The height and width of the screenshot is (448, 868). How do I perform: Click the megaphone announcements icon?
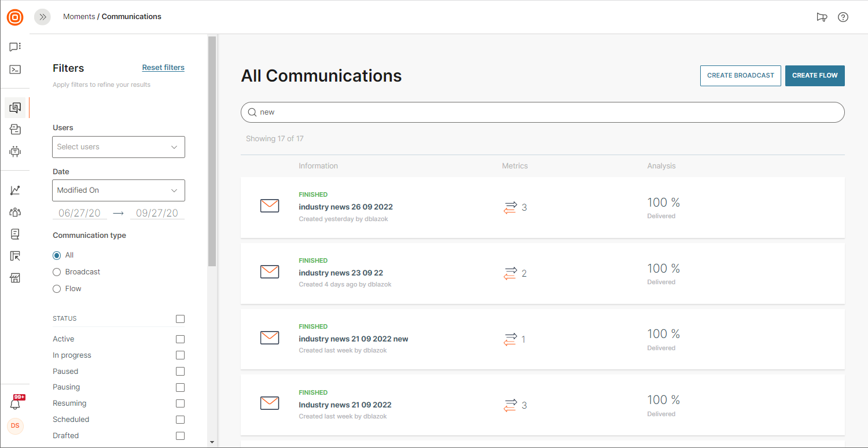click(x=822, y=17)
